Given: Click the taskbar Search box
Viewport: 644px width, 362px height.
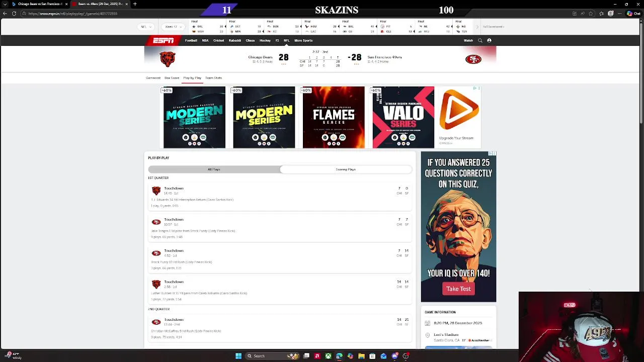Looking at the screenshot, I should tap(272, 356).
